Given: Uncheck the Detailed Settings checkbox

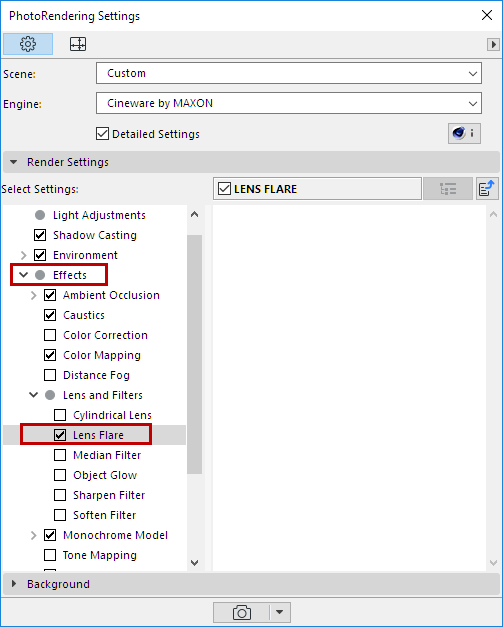Looking at the screenshot, I should pos(102,134).
